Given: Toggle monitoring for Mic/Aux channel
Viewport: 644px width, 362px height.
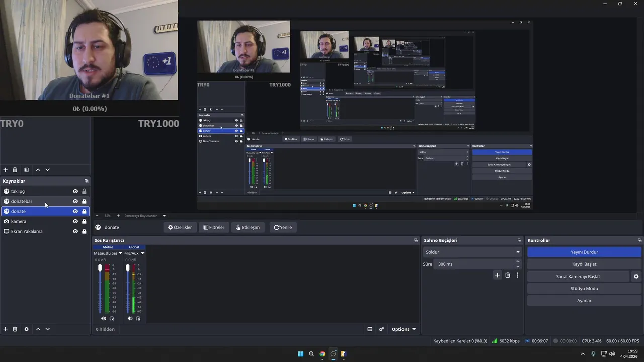Looking at the screenshot, I should pos(138,319).
